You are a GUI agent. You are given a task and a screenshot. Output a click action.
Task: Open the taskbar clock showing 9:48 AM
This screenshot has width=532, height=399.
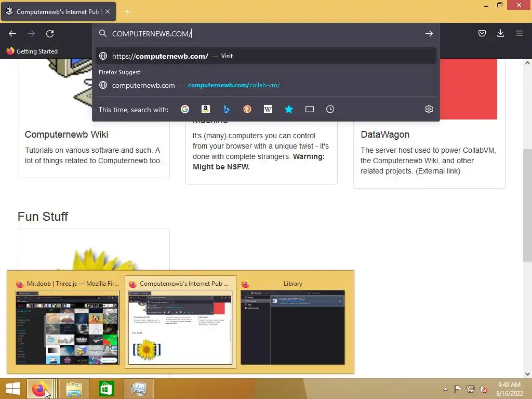click(509, 389)
